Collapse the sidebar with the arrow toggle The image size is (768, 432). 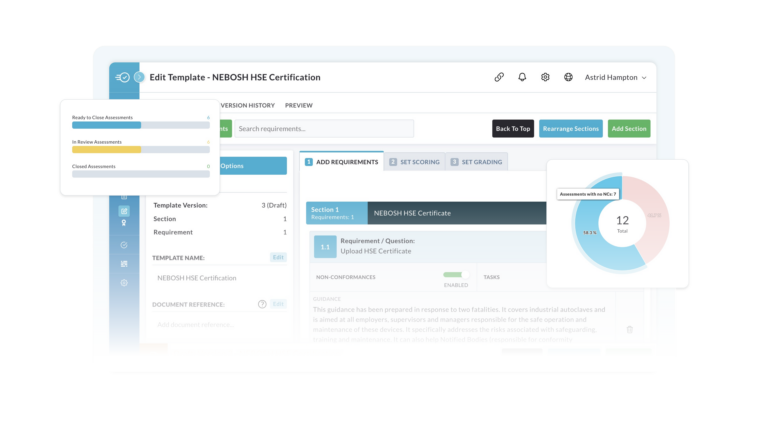(139, 77)
